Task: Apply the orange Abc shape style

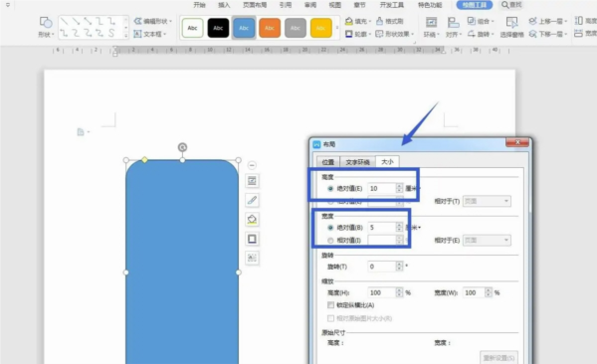Action: coord(270,28)
